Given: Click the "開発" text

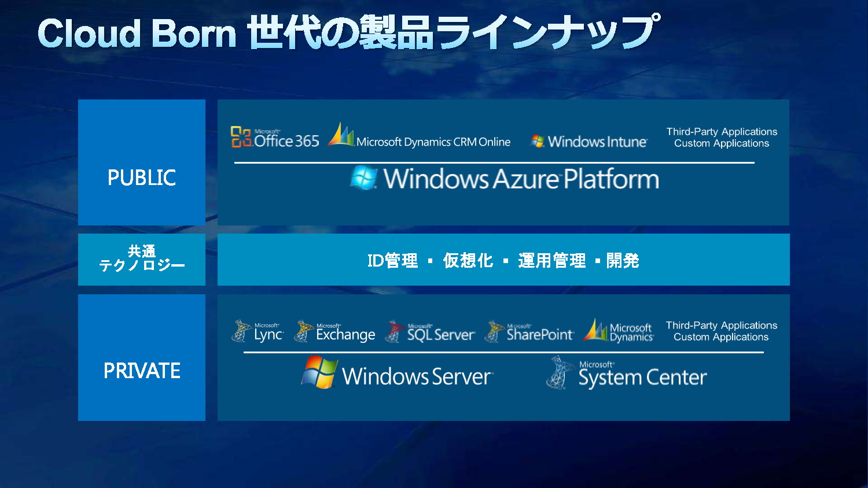Looking at the screenshot, I should click(623, 261).
